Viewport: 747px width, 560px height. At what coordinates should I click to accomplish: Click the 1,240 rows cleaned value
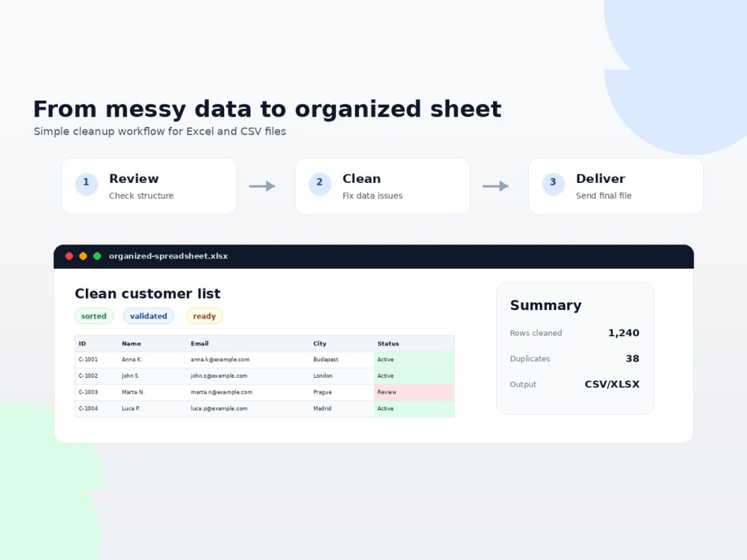pos(624,333)
